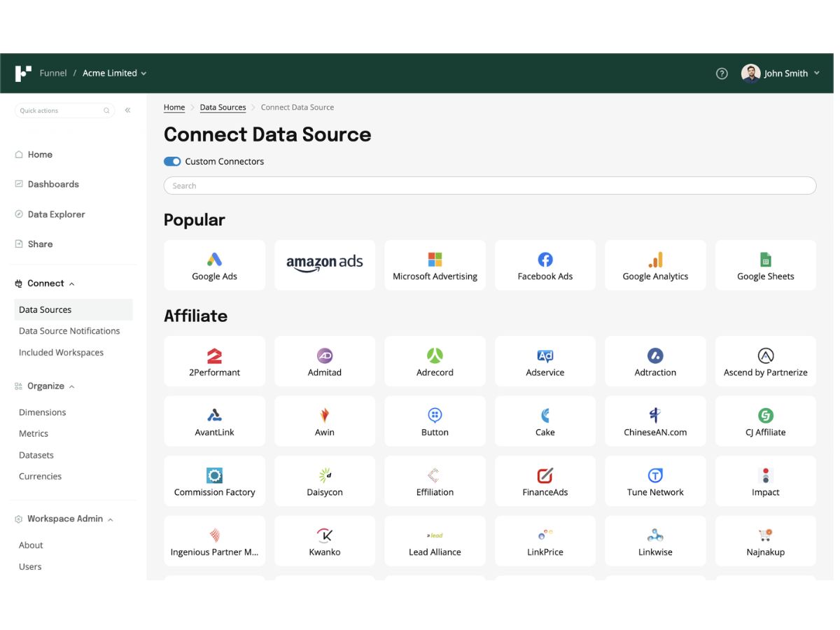Open the FinanceAds connector
The image size is (840, 630).
tap(545, 481)
